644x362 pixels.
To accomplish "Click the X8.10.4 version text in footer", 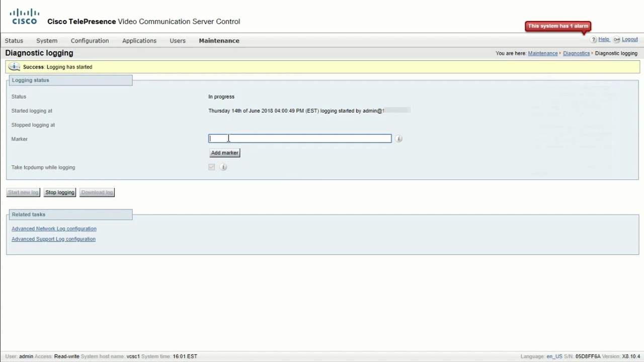I will click(631, 356).
